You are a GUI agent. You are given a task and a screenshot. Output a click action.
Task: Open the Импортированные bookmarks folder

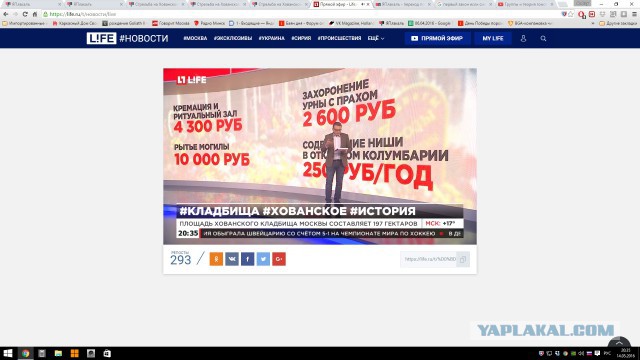tap(24, 23)
